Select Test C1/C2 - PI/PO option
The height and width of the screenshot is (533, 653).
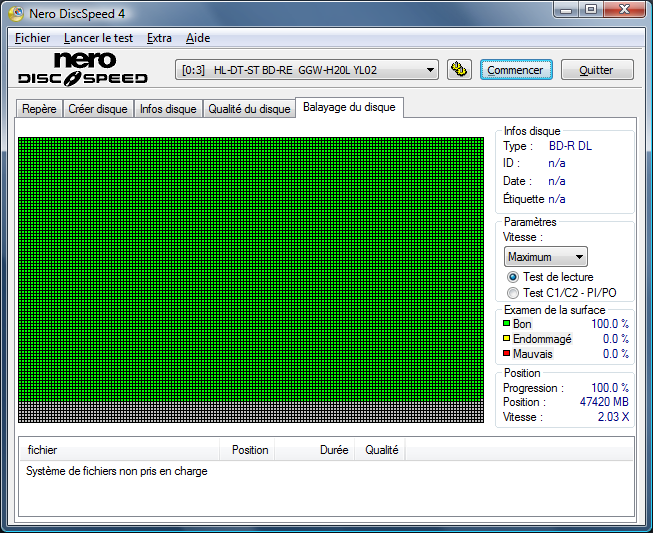pos(513,293)
